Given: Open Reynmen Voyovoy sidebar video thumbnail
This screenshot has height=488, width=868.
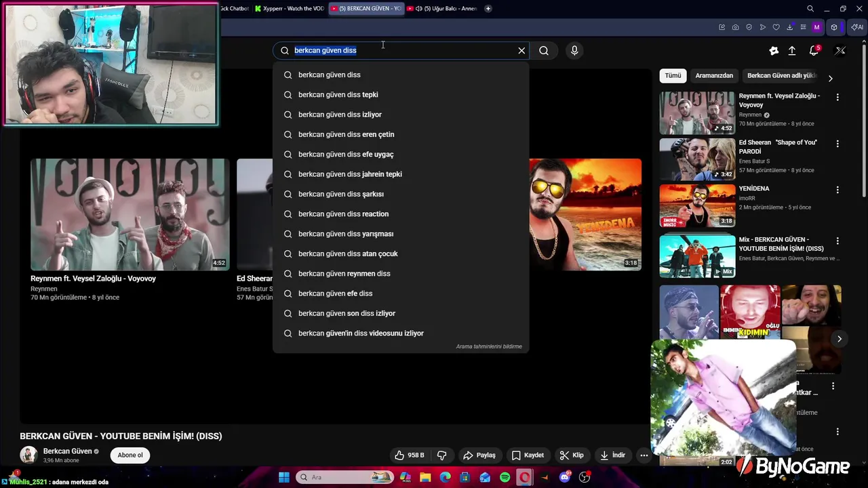Looking at the screenshot, I should (x=697, y=113).
